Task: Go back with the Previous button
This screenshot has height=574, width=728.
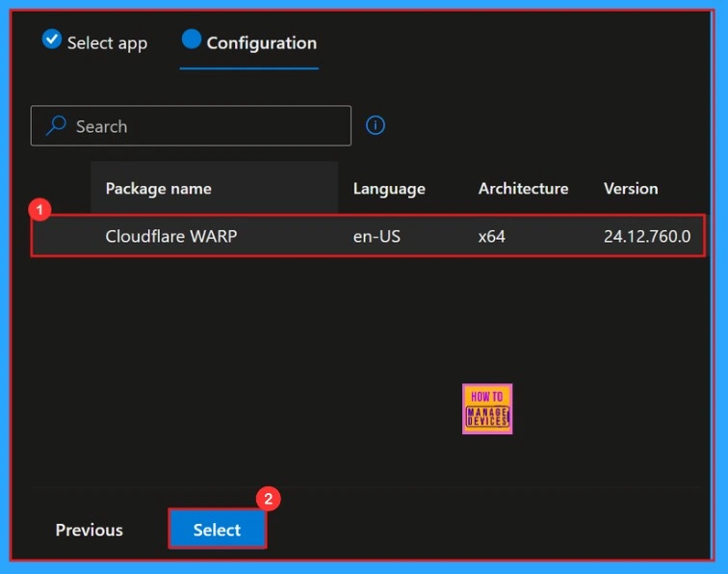Action: click(x=90, y=530)
